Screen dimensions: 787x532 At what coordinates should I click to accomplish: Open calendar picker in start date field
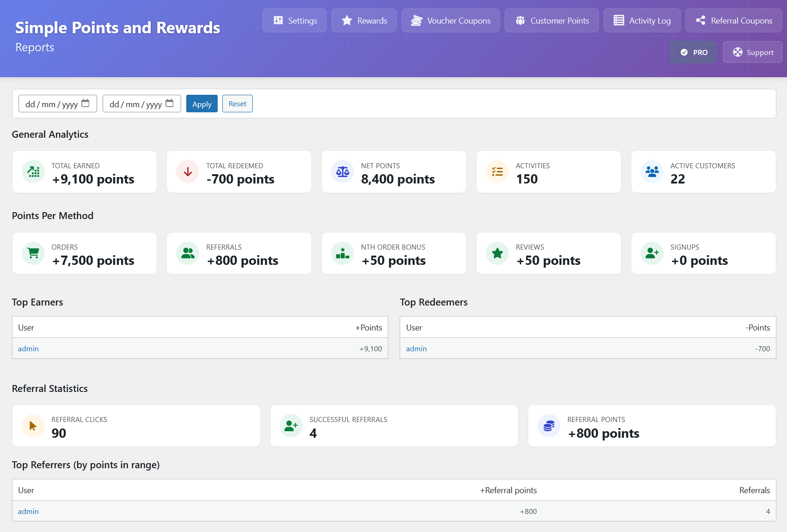coord(85,104)
